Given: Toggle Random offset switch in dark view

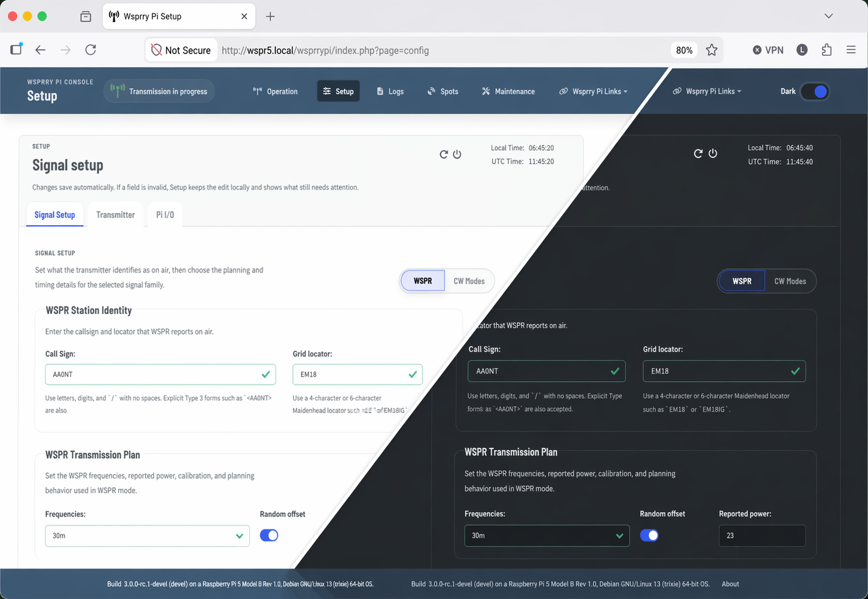Looking at the screenshot, I should click(x=649, y=535).
